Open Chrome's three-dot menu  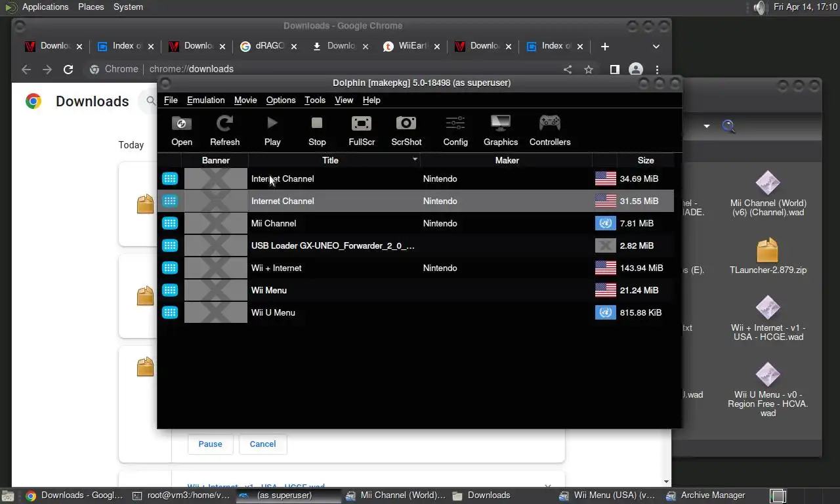point(657,69)
